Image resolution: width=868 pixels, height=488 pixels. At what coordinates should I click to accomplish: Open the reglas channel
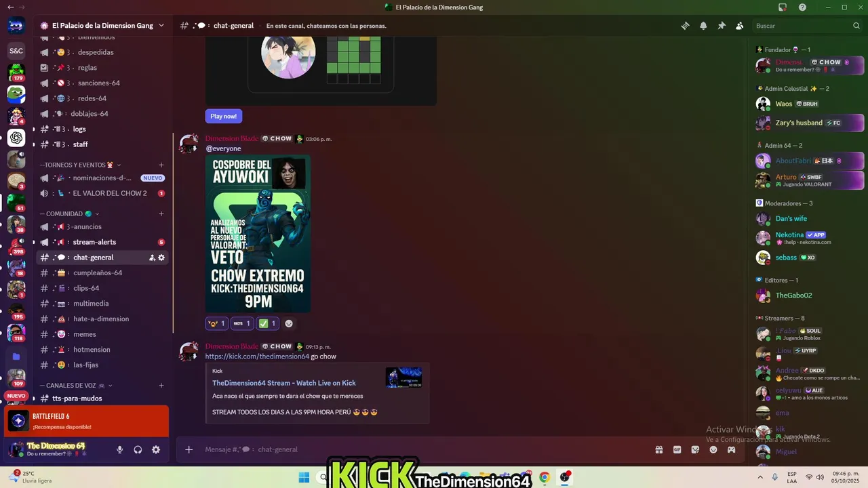point(102,68)
